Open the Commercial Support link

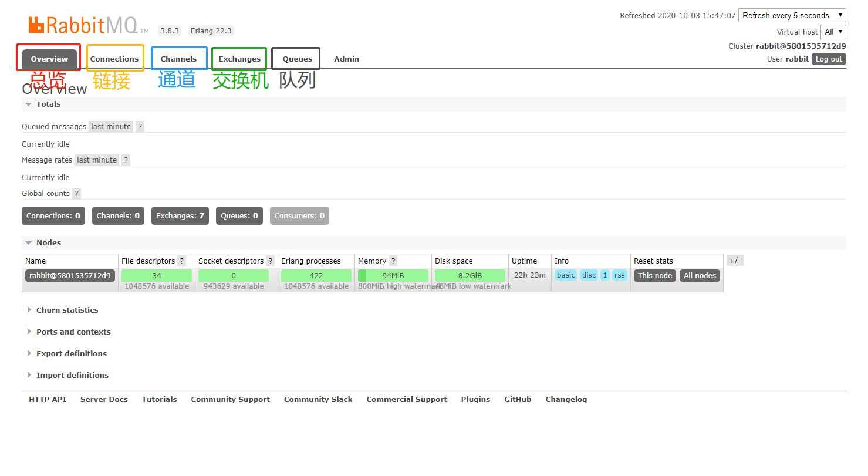pos(407,400)
